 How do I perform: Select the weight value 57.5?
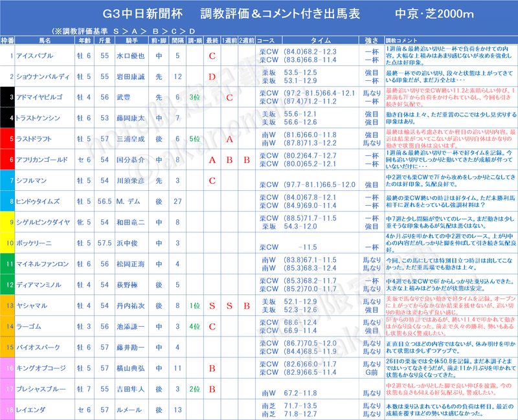tap(105, 243)
